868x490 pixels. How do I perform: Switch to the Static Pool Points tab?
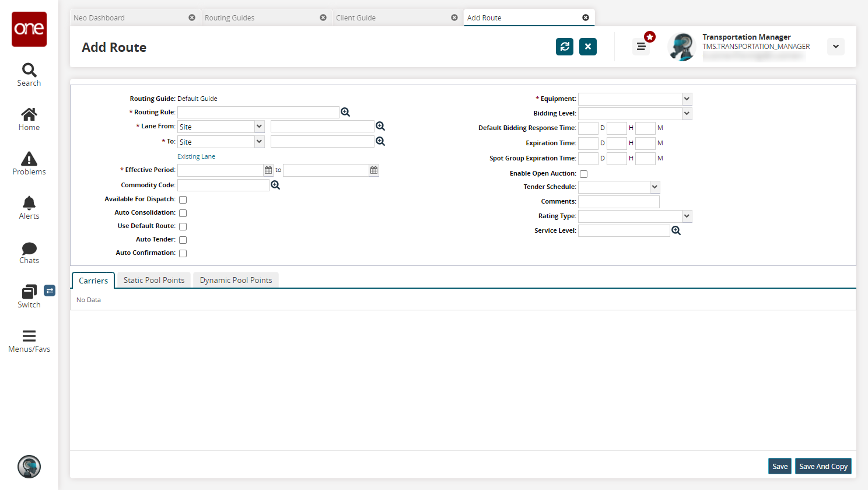tap(154, 281)
